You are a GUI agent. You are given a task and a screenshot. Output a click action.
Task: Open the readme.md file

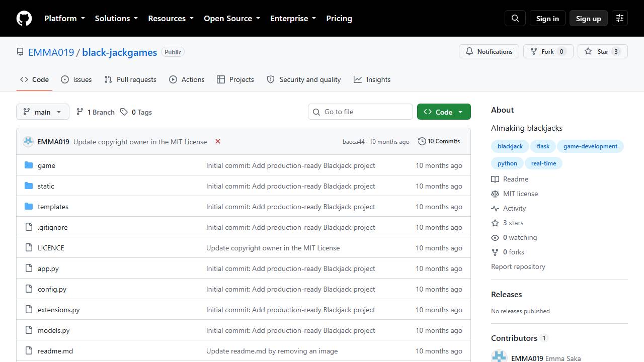pos(55,351)
